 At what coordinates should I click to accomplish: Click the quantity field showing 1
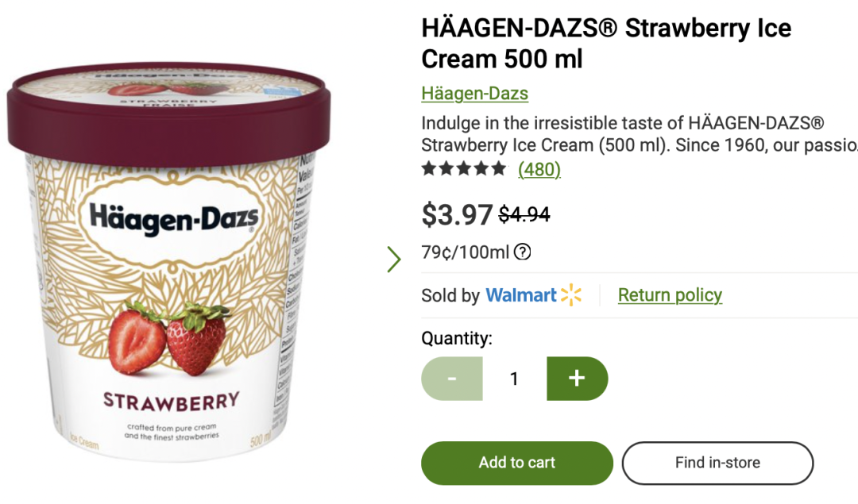514,379
